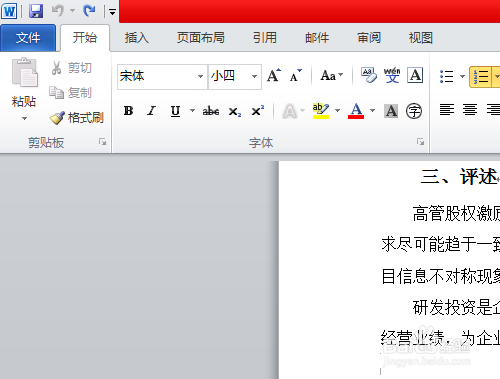Expand the font name dropdown arrow

click(200, 76)
